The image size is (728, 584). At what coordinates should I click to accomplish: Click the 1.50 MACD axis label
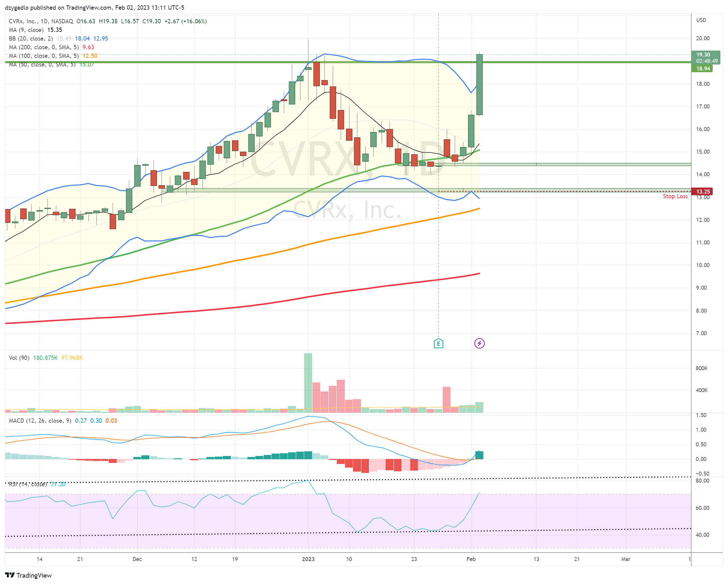coord(701,415)
